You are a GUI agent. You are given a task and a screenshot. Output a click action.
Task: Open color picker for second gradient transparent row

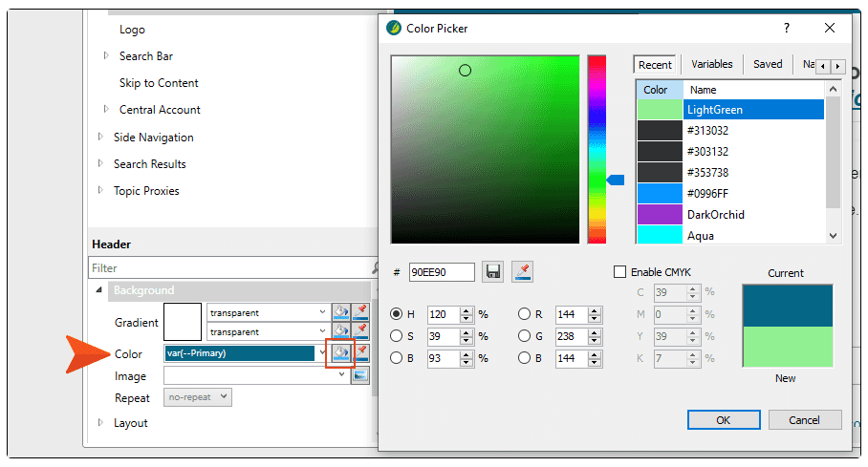click(341, 331)
